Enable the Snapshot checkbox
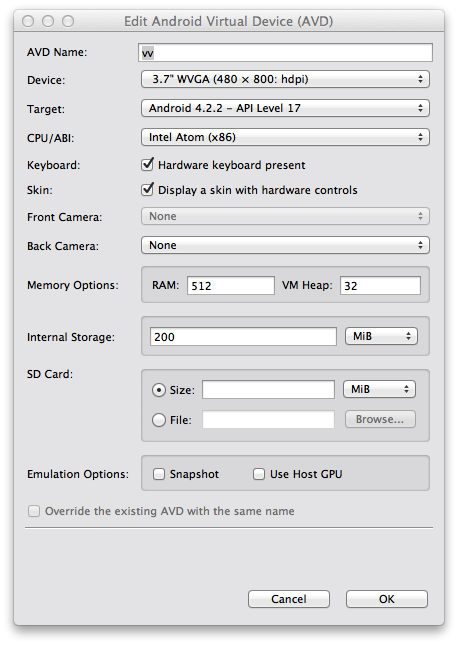 pyautogui.click(x=159, y=474)
